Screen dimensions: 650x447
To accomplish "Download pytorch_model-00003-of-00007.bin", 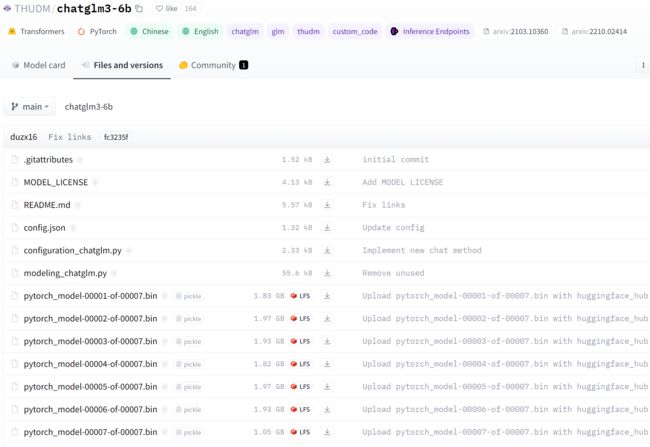I will [327, 341].
